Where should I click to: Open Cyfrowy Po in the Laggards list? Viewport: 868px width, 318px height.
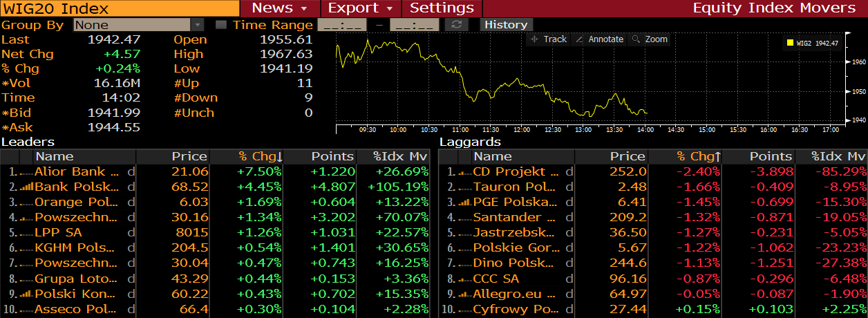[x=515, y=308]
